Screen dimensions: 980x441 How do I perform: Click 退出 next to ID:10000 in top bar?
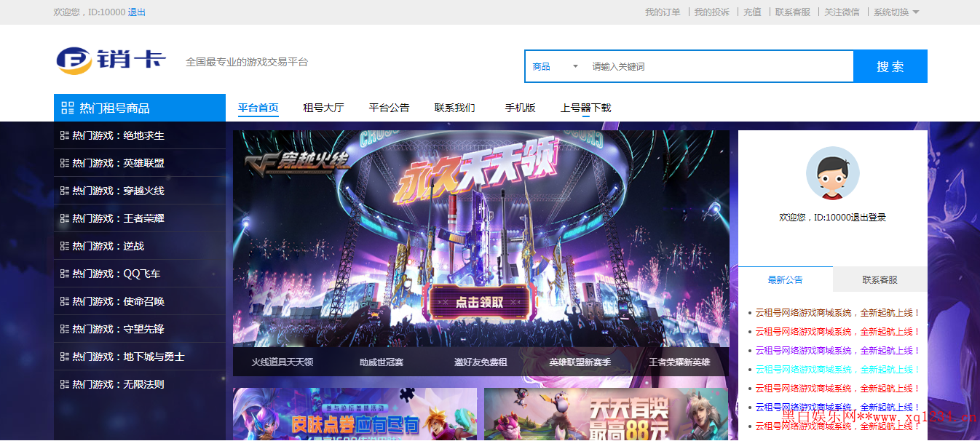pyautogui.click(x=137, y=12)
